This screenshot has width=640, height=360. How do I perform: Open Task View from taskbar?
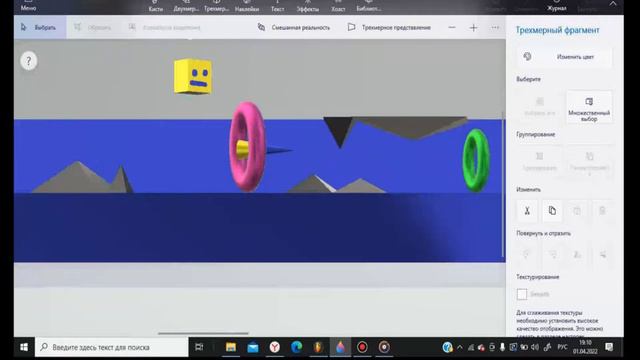point(199,347)
